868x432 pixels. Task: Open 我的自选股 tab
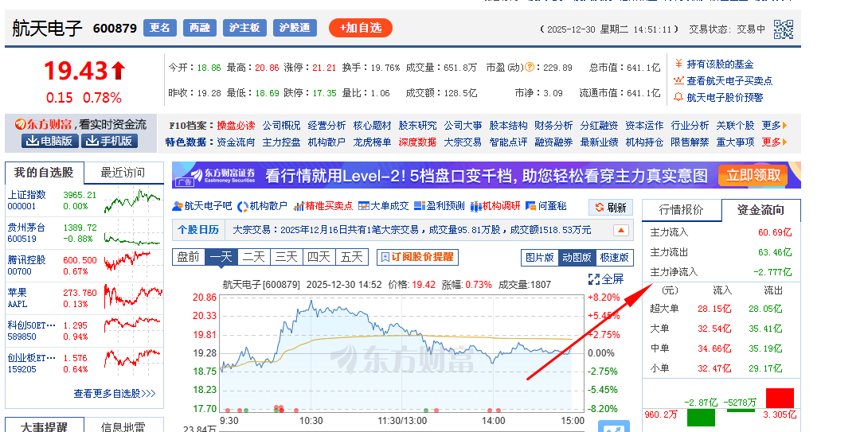point(44,173)
